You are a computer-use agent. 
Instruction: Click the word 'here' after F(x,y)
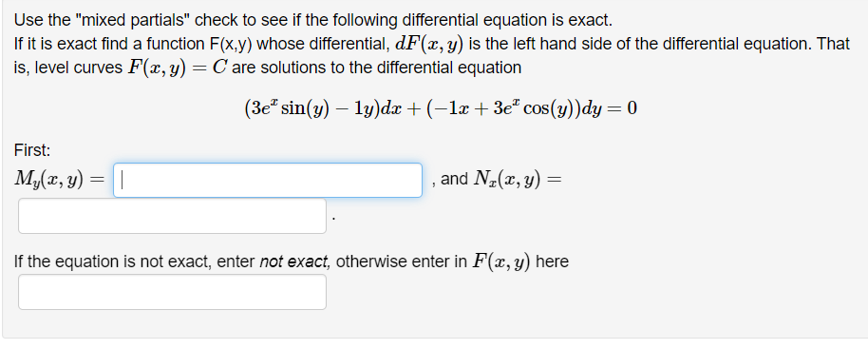point(552,261)
